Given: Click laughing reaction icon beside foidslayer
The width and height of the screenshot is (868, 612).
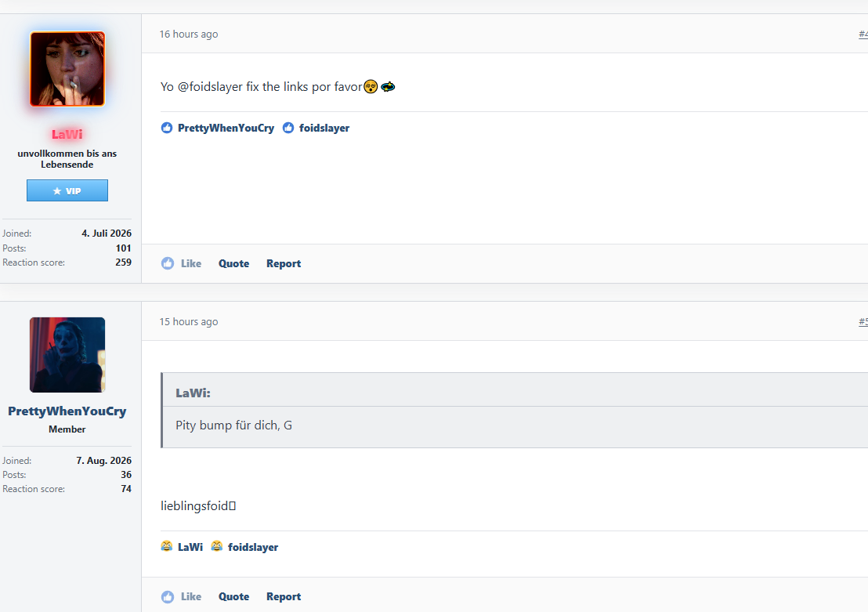Looking at the screenshot, I should [x=217, y=546].
